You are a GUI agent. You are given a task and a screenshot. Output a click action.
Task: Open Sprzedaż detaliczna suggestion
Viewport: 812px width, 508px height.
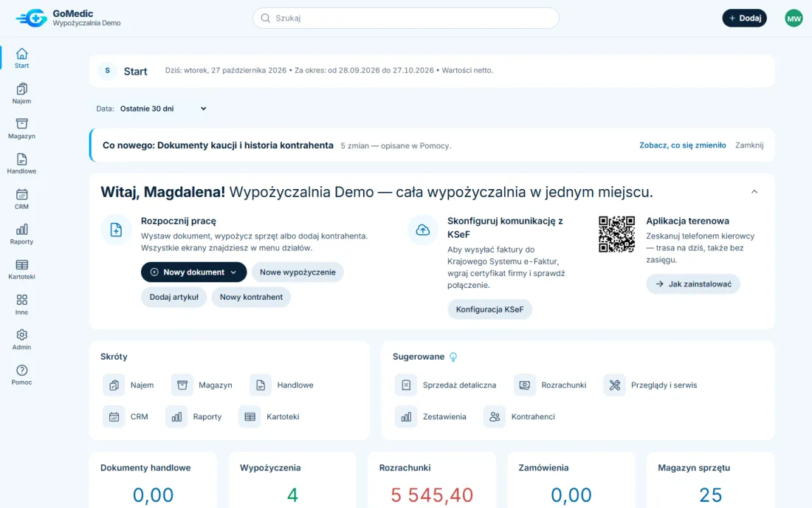[446, 385]
